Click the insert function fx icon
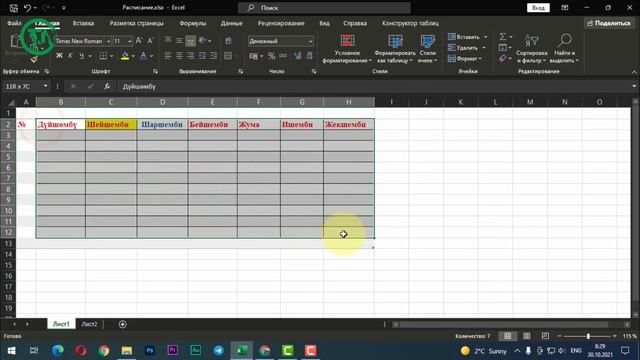This screenshot has height=360, width=640. 107,87
